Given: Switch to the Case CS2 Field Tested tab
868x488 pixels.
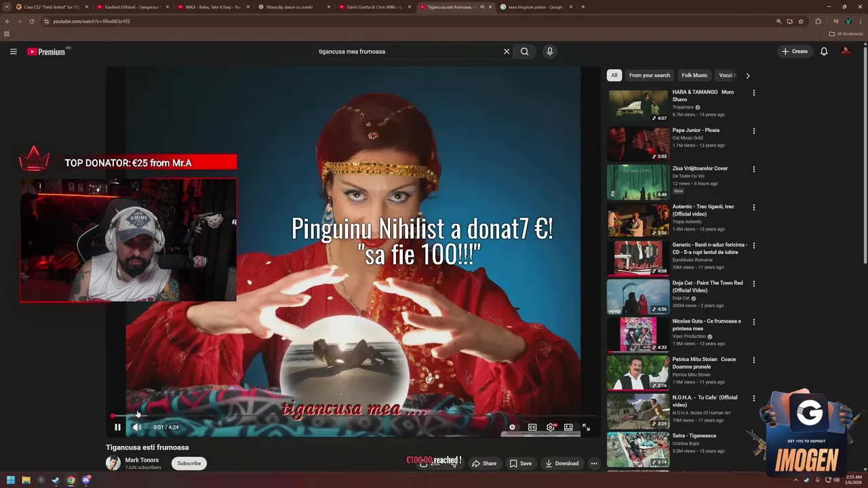Looking at the screenshot, I should pos(52,7).
